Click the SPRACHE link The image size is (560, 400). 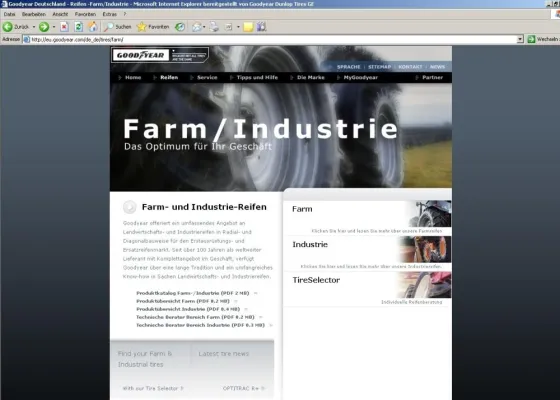[349, 67]
